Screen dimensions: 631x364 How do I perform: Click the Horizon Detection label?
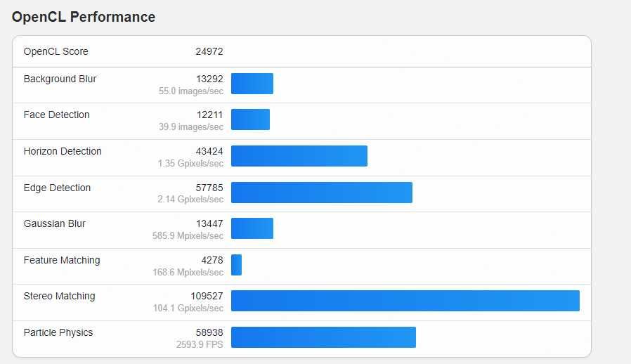tap(63, 151)
